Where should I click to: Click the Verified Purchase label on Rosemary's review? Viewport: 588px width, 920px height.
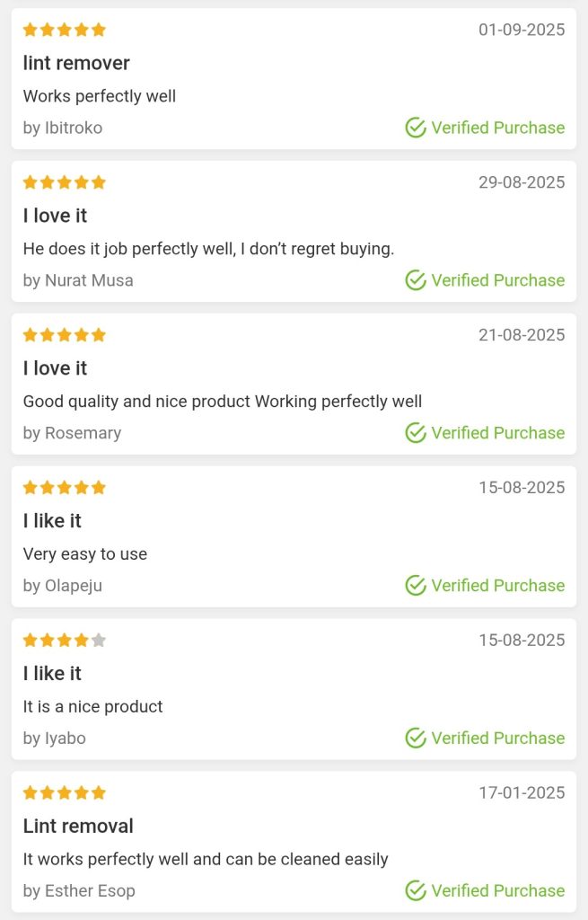(x=497, y=433)
